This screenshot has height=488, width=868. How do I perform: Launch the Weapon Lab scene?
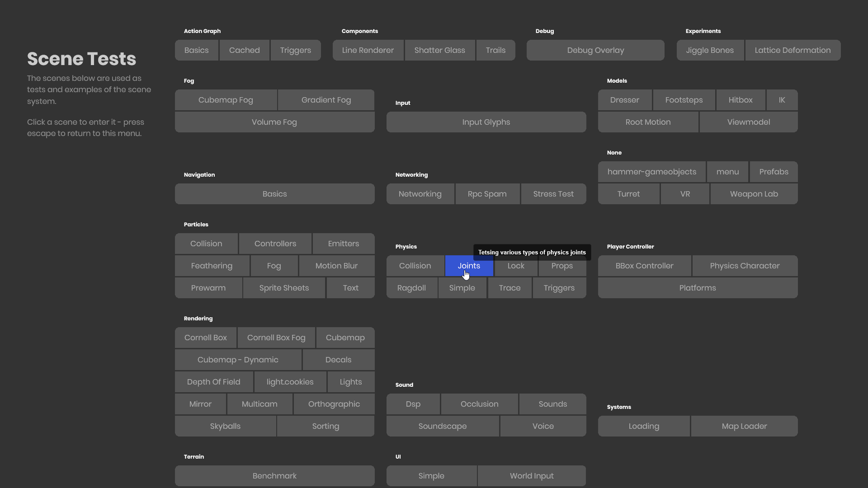coord(753,194)
